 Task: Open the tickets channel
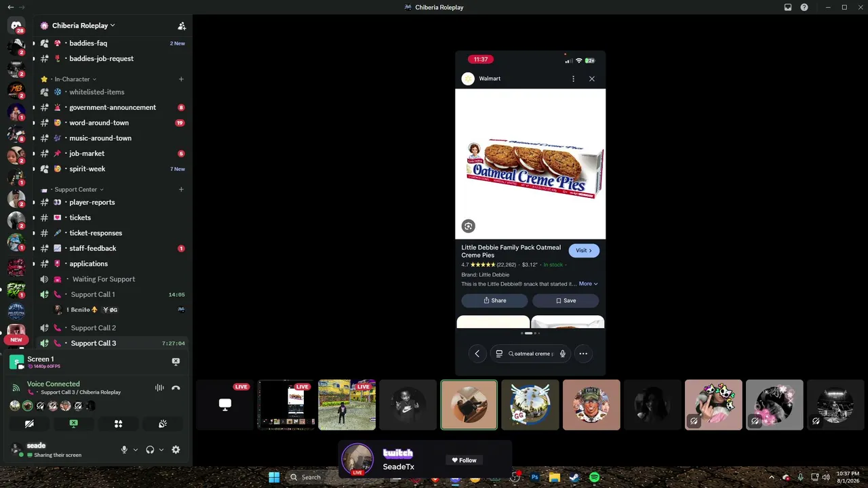coord(112,218)
